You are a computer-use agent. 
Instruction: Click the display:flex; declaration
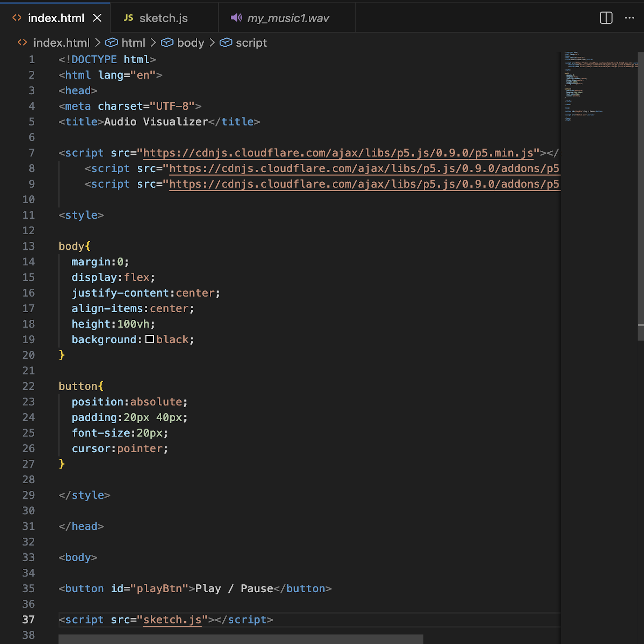[113, 277]
